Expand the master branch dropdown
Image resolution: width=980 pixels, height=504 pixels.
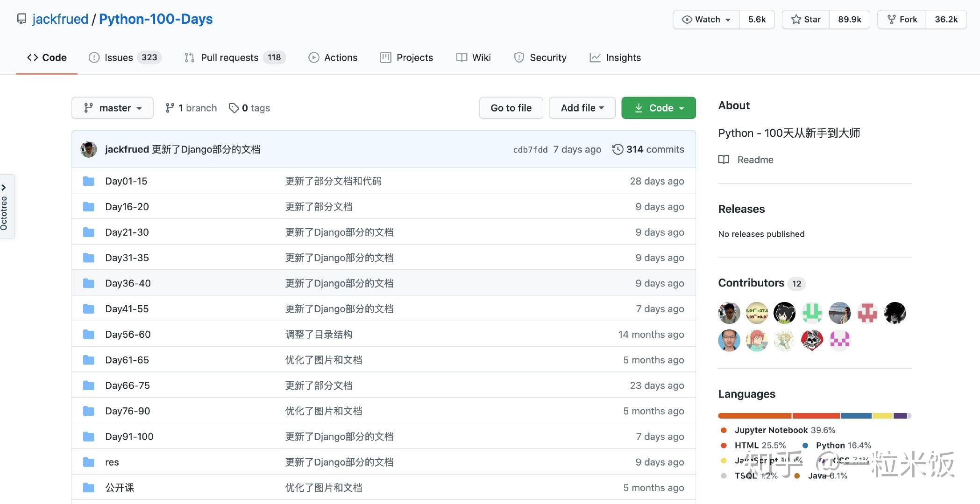pos(112,107)
